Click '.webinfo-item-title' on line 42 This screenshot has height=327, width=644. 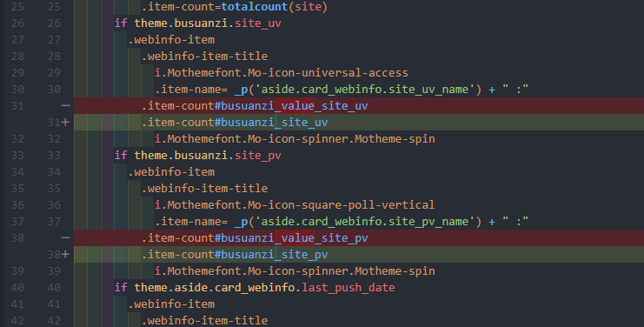(x=204, y=320)
